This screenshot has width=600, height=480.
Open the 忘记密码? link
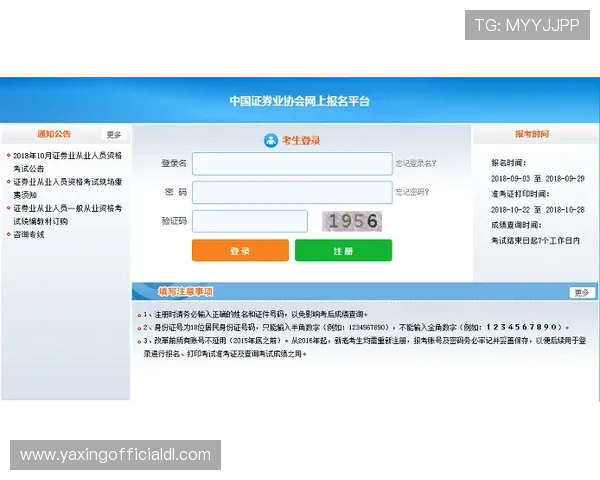click(412, 192)
